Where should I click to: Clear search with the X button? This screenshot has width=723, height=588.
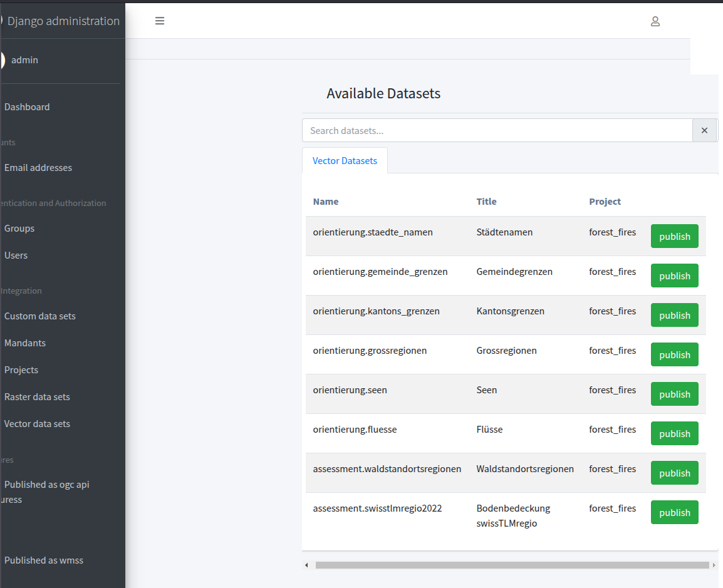pos(704,130)
